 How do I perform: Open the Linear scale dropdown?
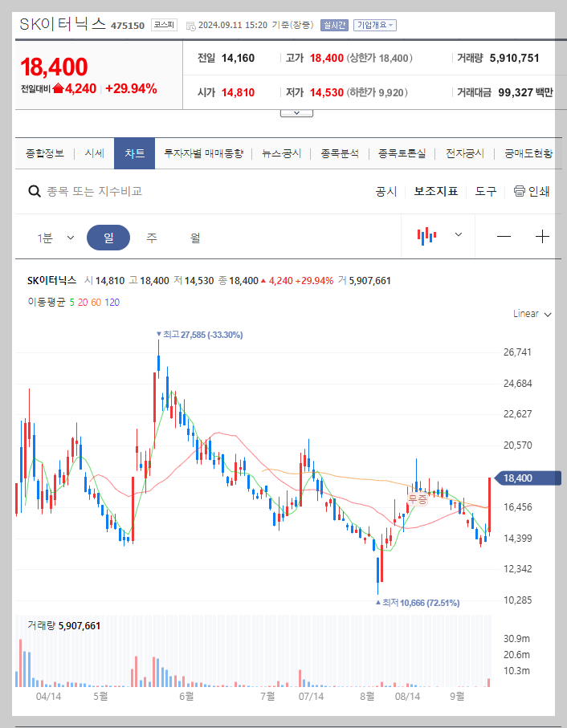tap(532, 314)
